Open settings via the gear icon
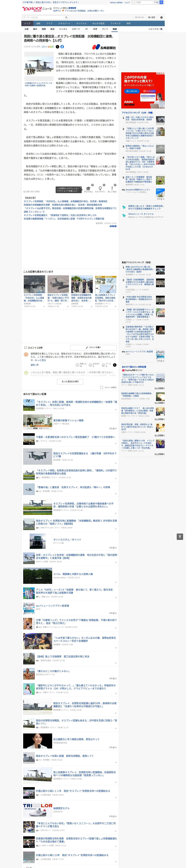Screen dimensions: 186x868 [x=161, y=18]
